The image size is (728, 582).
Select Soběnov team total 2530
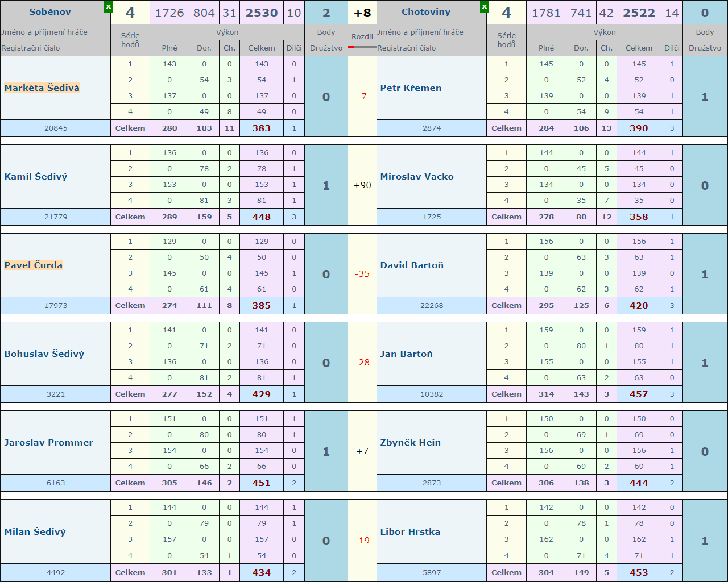tap(262, 13)
